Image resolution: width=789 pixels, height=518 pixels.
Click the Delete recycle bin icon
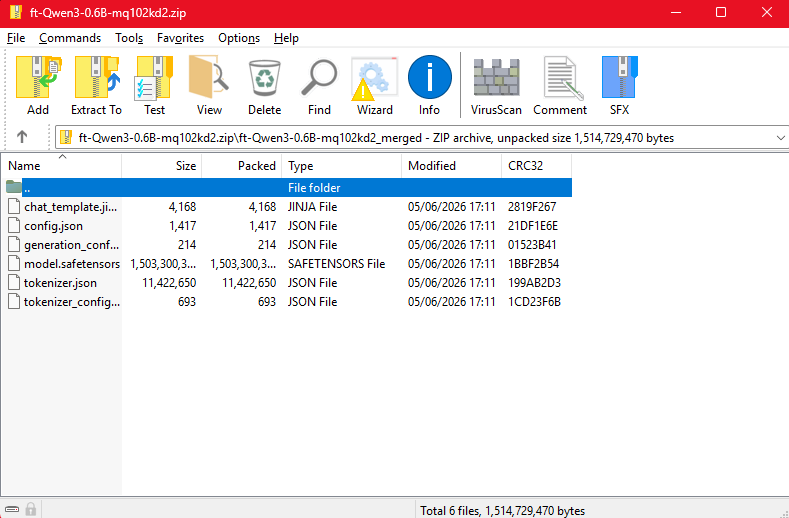tap(265, 78)
